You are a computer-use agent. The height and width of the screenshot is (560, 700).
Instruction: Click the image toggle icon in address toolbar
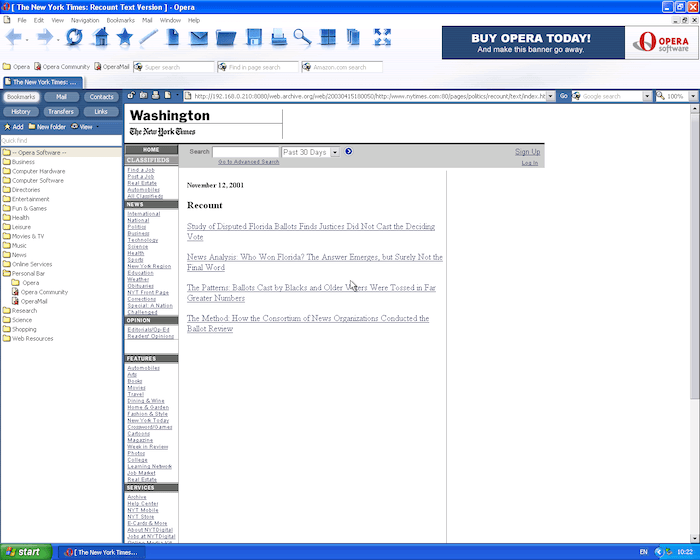(143, 95)
